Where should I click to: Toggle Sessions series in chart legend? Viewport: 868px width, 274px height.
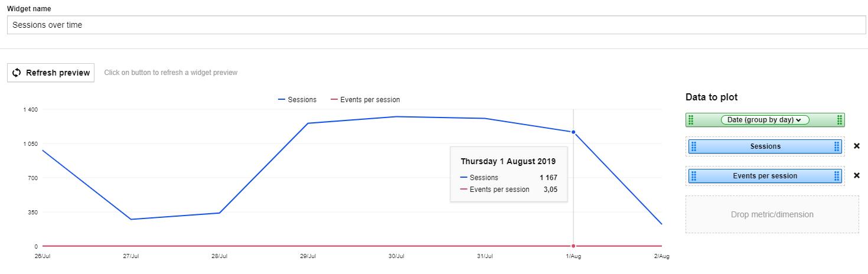click(x=298, y=100)
